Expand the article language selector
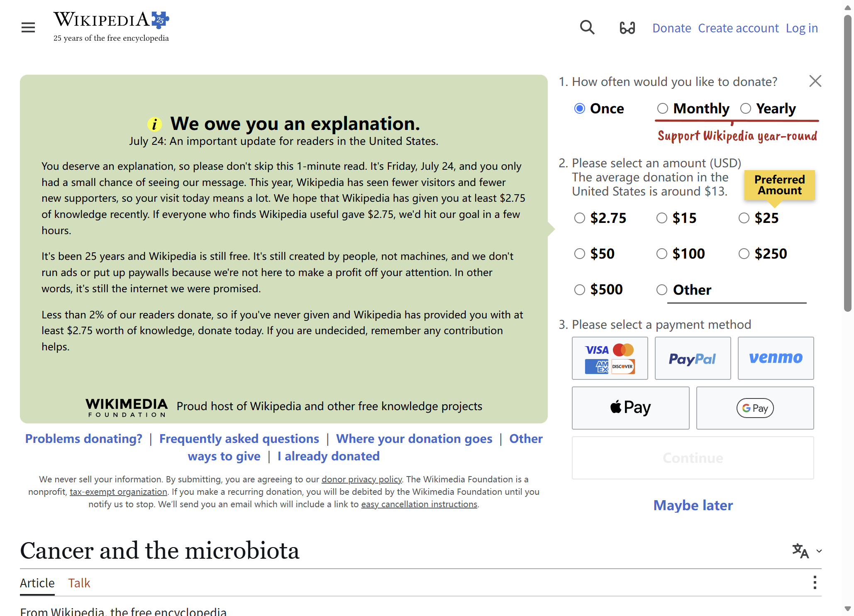This screenshot has height=616, width=854. 807,551
